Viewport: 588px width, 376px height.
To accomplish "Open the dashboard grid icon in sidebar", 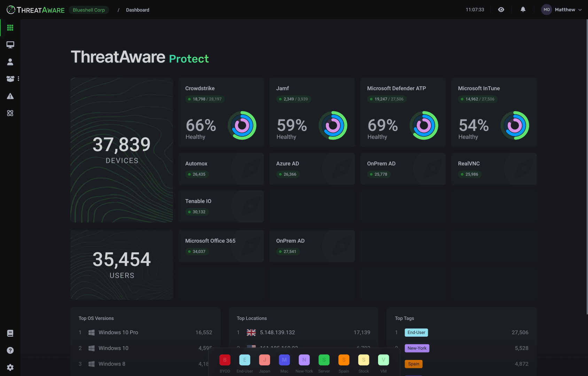I will pyautogui.click(x=10, y=28).
